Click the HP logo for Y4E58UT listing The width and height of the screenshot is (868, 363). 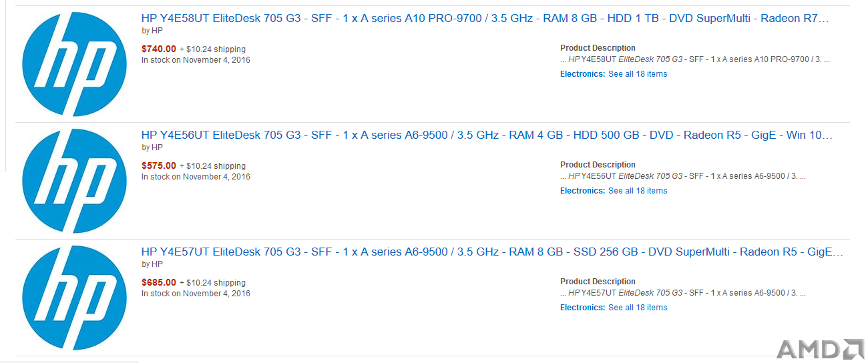[74, 65]
